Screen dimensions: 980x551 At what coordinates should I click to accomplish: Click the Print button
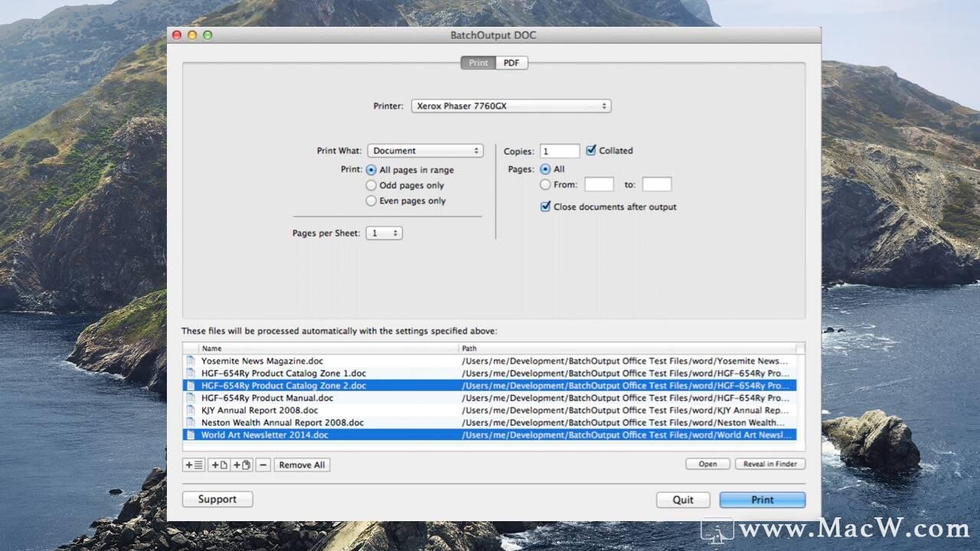coord(761,499)
